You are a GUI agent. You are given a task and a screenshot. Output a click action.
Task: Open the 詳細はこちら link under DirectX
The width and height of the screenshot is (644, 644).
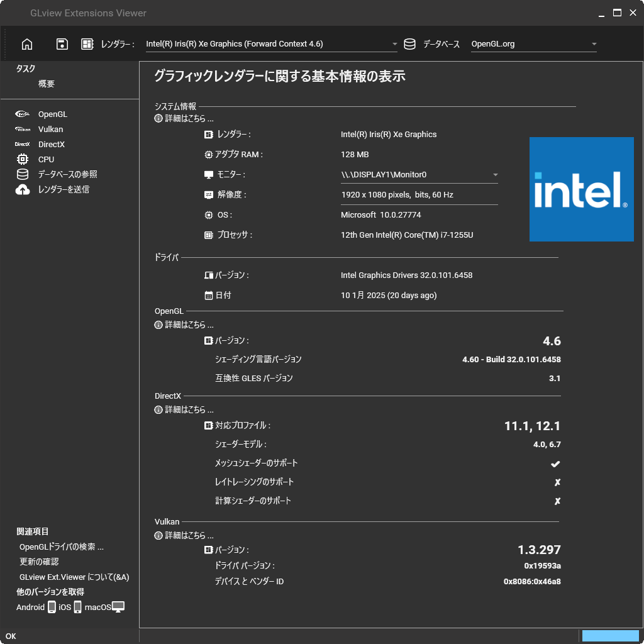pyautogui.click(x=189, y=409)
